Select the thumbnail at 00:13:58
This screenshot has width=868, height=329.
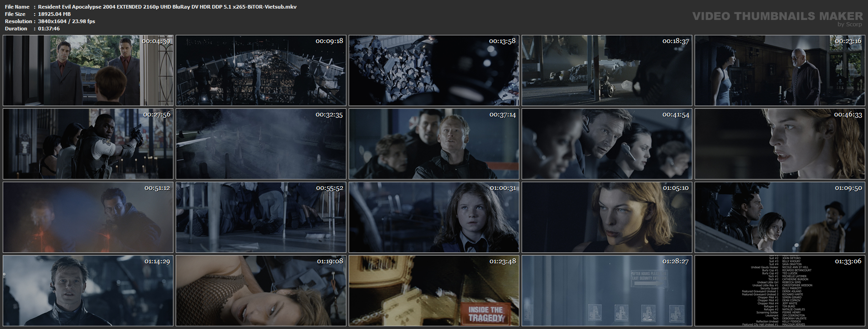point(434,71)
